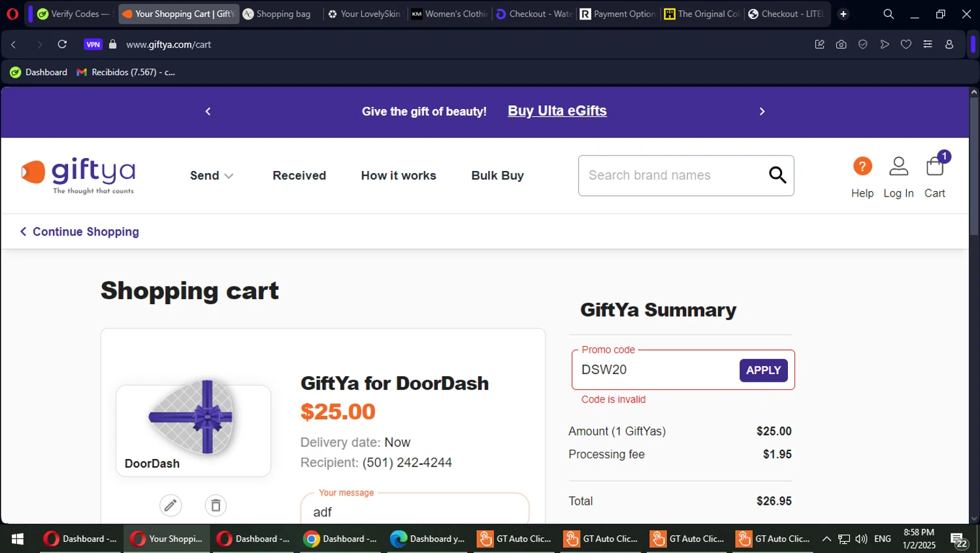Open the Recibidos Gmail bookmark
The height and width of the screenshot is (553, 980).
(x=126, y=72)
